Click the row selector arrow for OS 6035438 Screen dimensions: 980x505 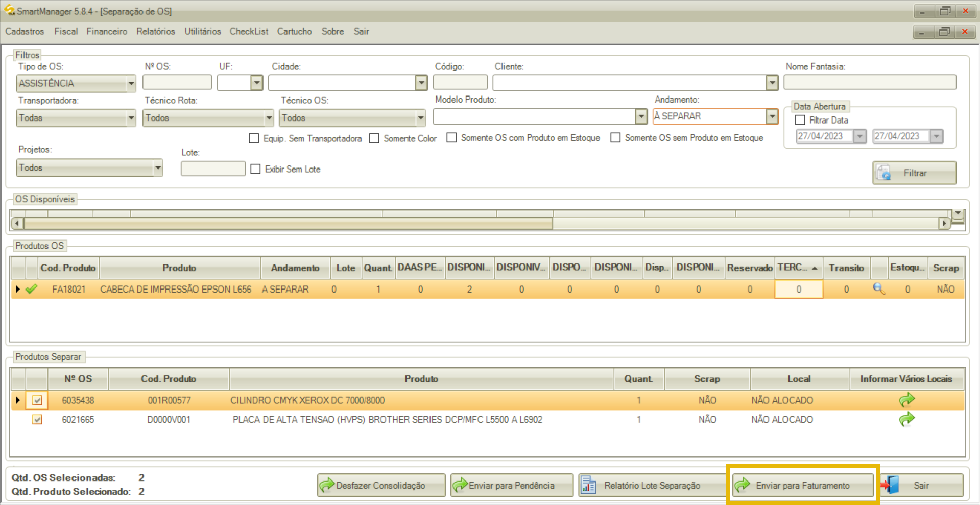(x=18, y=400)
